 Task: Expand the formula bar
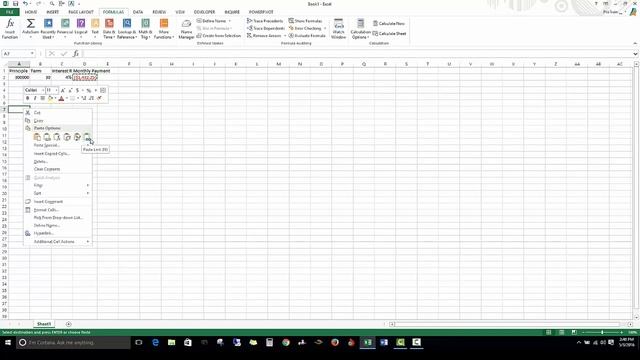(x=635, y=53)
